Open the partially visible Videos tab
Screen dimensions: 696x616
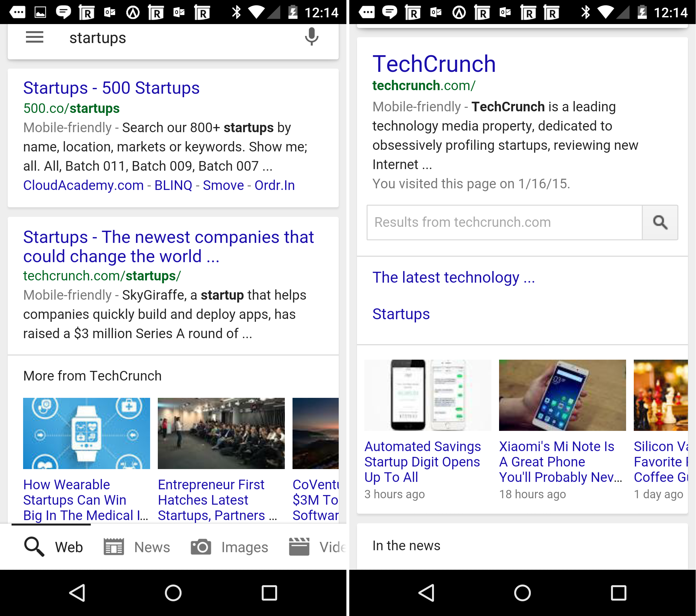click(x=317, y=547)
